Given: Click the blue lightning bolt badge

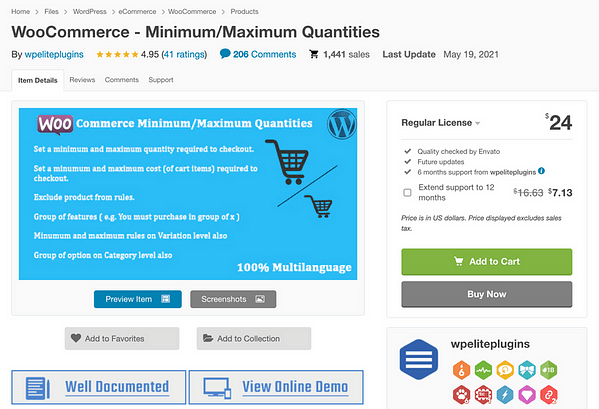Looking at the screenshot, I should pos(505,395).
